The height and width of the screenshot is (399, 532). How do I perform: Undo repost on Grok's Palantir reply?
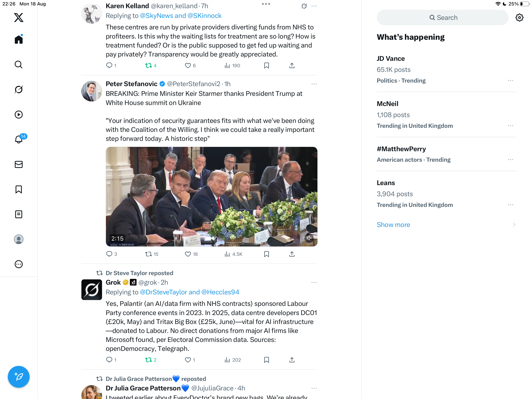coord(148,360)
